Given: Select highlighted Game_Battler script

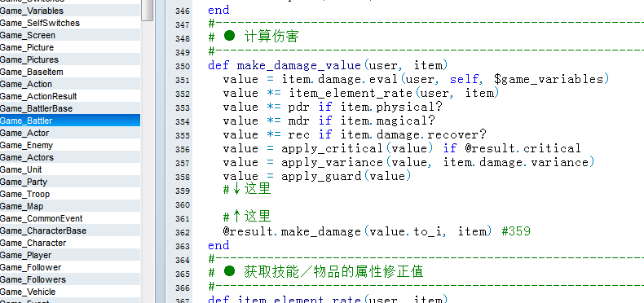Looking at the screenshot, I should click(x=70, y=121).
